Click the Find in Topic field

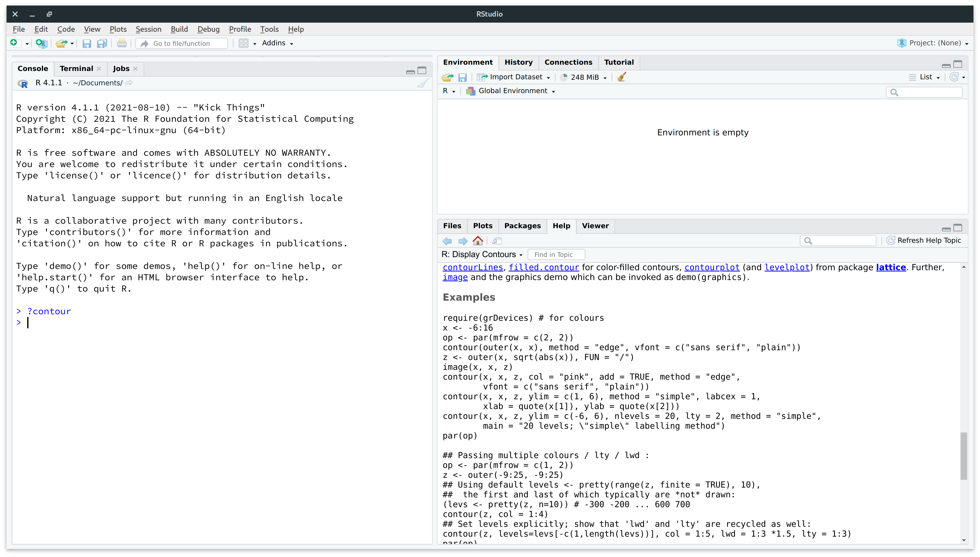pos(556,254)
